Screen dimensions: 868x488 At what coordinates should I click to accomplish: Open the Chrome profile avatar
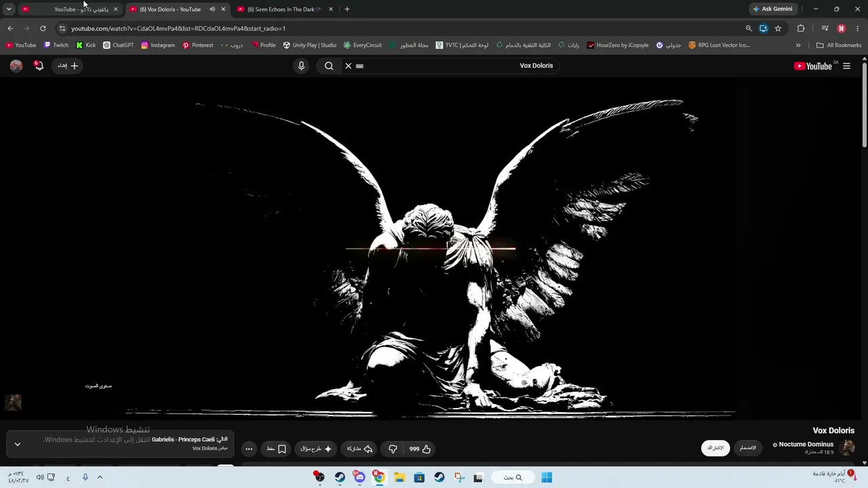(842, 28)
